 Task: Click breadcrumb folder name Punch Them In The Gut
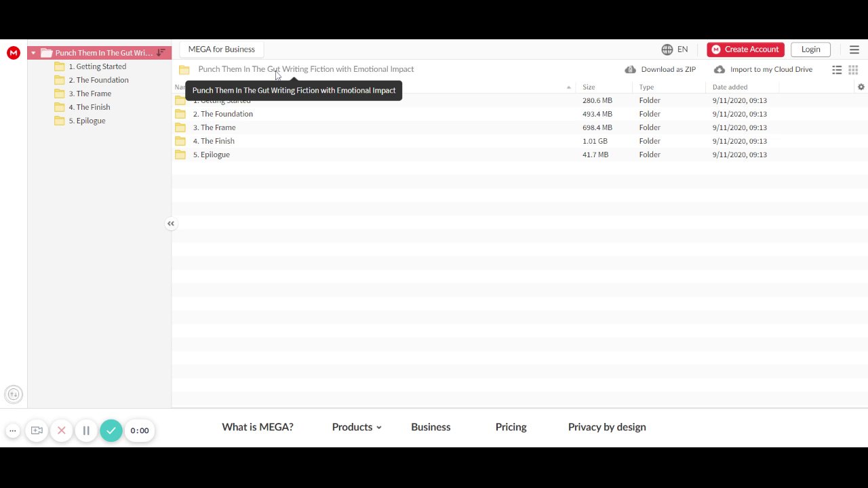point(306,69)
